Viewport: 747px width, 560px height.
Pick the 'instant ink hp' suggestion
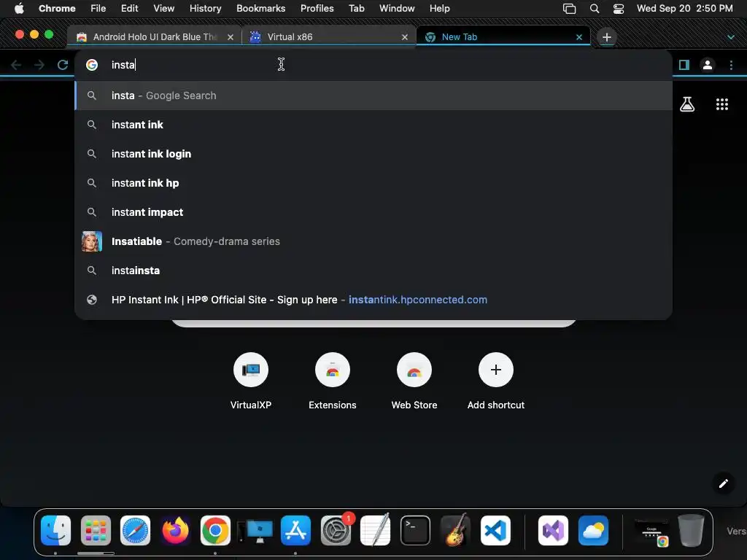point(373,183)
